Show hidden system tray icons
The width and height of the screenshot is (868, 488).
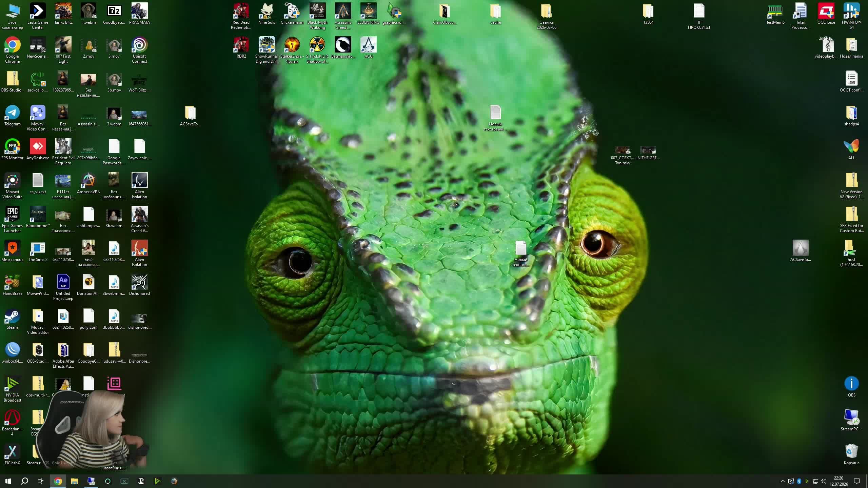783,481
